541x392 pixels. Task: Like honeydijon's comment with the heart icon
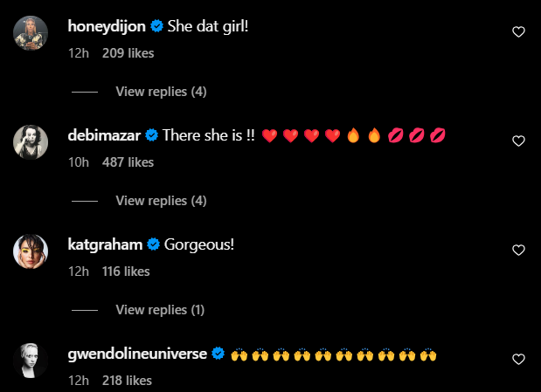[518, 32]
